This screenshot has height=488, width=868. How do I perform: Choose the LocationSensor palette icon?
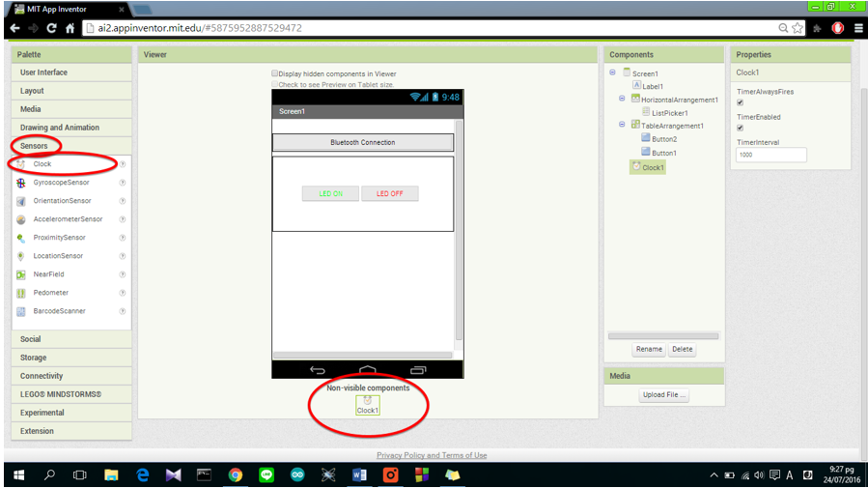(21, 256)
